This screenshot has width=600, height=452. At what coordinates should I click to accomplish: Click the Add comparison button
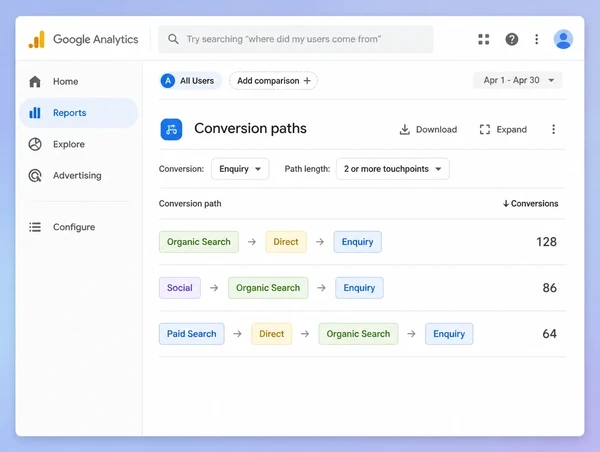tap(273, 81)
